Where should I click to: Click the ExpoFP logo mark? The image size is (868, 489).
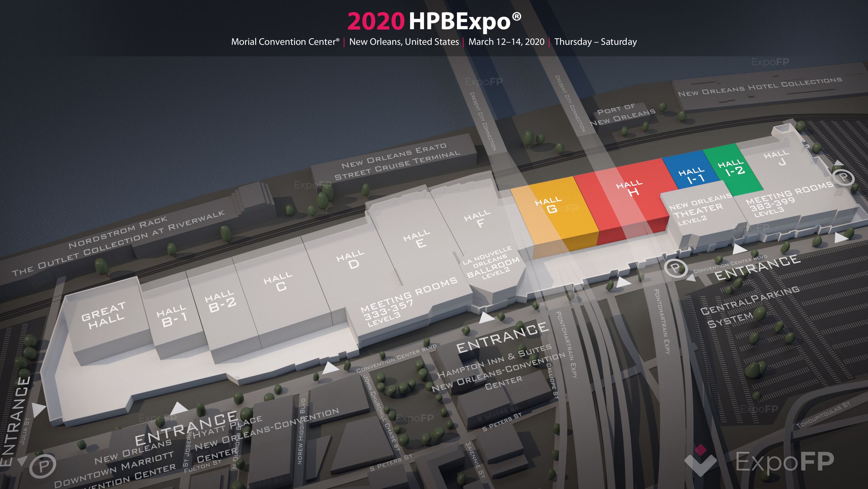[700, 460]
